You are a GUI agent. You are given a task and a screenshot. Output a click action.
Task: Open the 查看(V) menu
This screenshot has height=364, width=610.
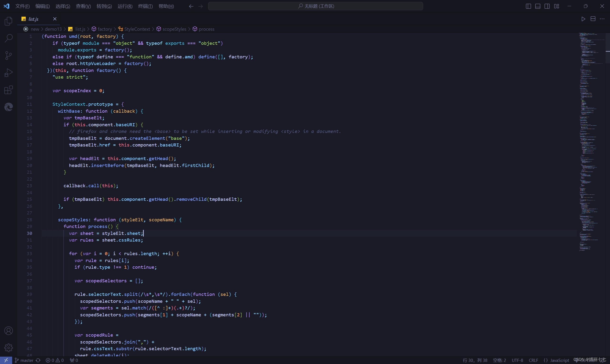point(83,6)
